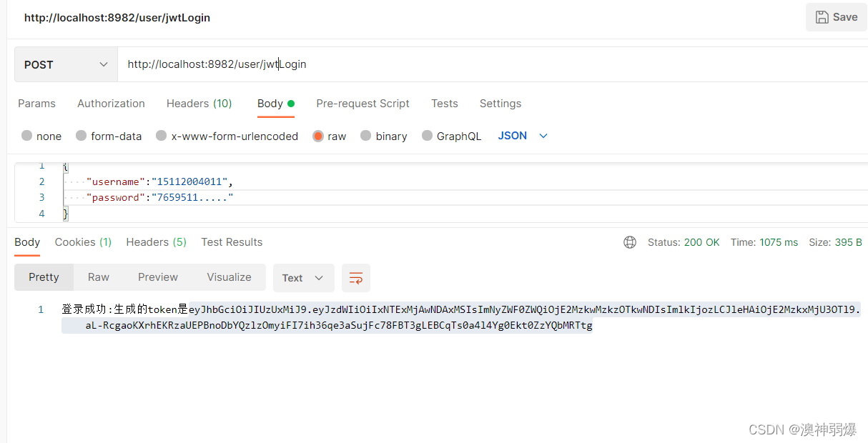Click the password line in the body editor
Image resolution: width=868 pixels, height=443 pixels.
(x=159, y=197)
